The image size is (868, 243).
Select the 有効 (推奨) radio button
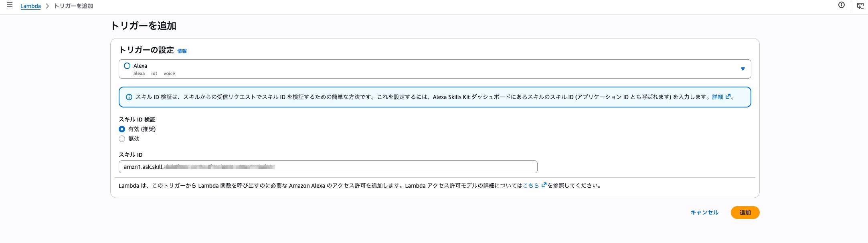pyautogui.click(x=122, y=129)
